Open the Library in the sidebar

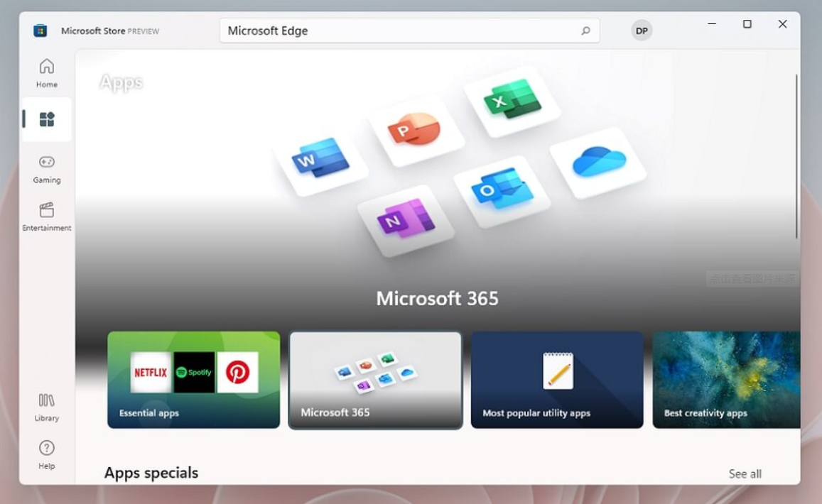click(47, 407)
